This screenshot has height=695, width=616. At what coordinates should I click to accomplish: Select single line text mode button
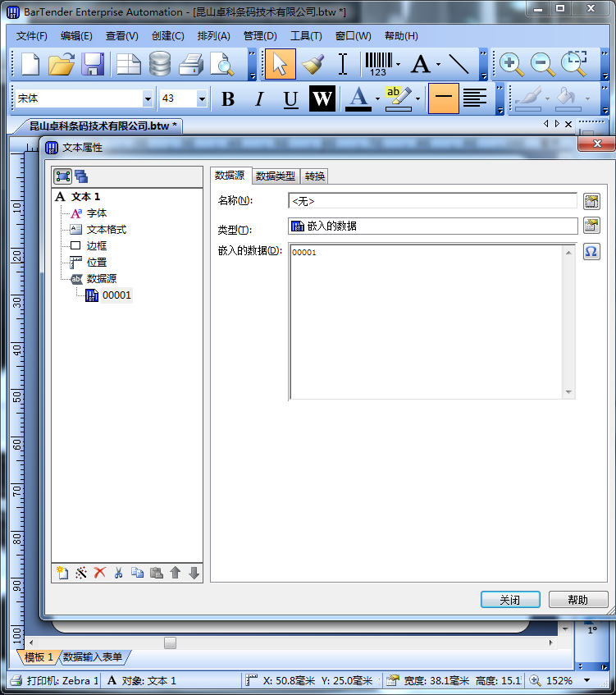point(443,98)
